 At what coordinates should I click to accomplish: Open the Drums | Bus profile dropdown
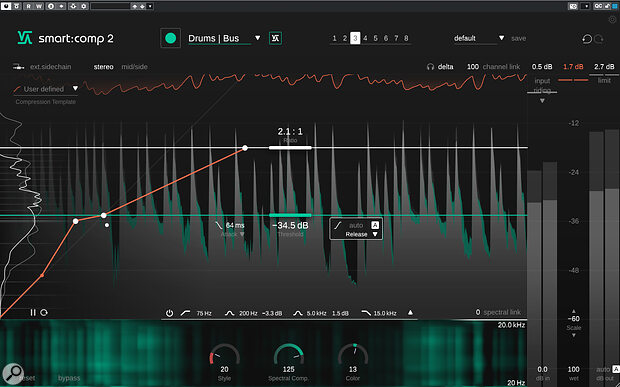tap(257, 38)
